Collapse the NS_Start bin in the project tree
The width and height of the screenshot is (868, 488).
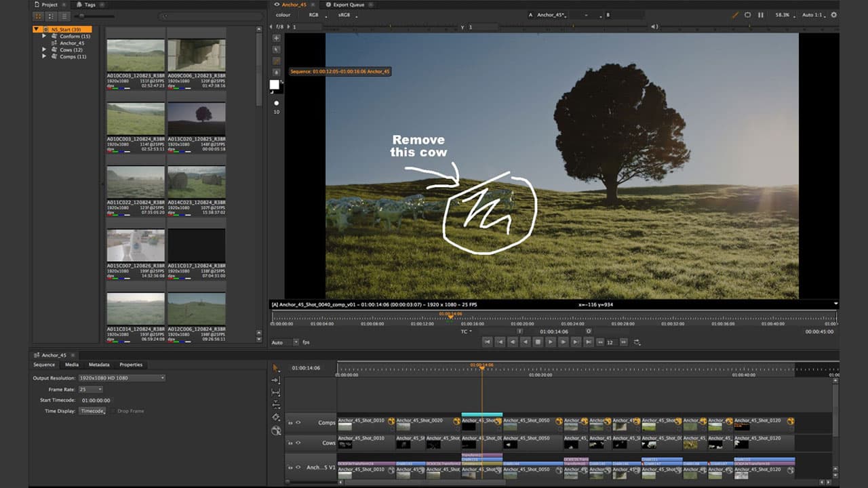tap(36, 29)
